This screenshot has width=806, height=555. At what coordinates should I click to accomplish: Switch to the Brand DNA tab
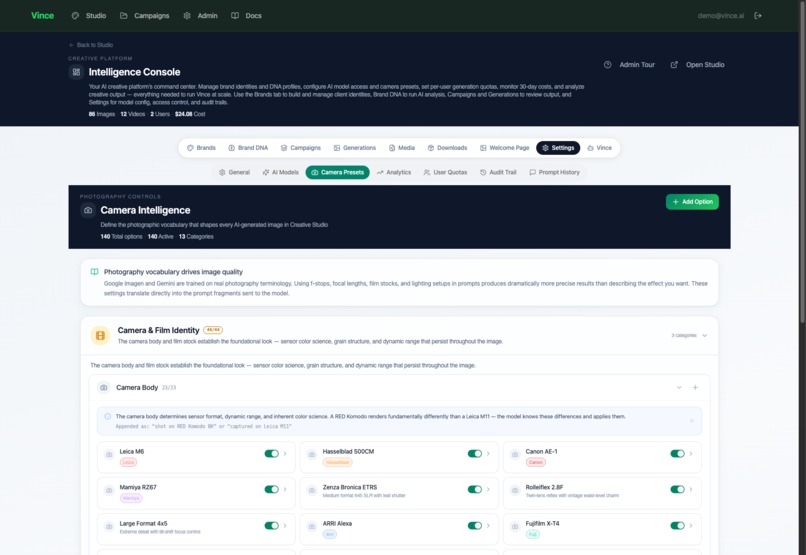click(x=248, y=147)
